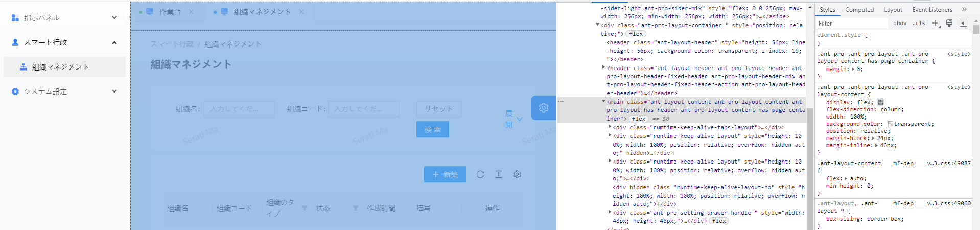
Task: Close the 作業台 tab
Action: pos(191,12)
